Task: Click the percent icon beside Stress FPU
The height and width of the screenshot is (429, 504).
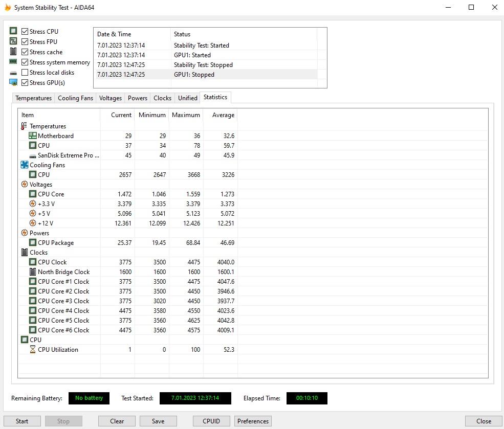Action: [x=13, y=41]
